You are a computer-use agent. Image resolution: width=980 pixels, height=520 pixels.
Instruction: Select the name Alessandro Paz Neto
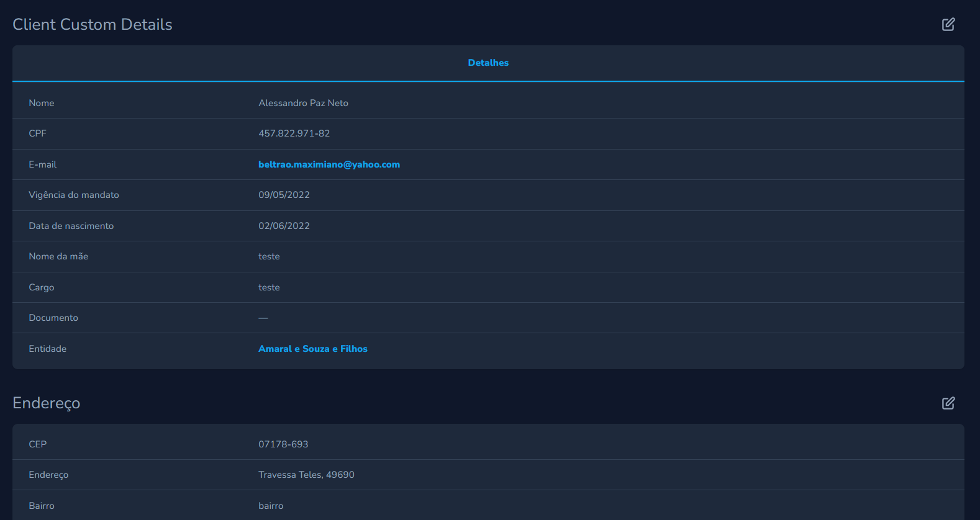[x=303, y=103]
